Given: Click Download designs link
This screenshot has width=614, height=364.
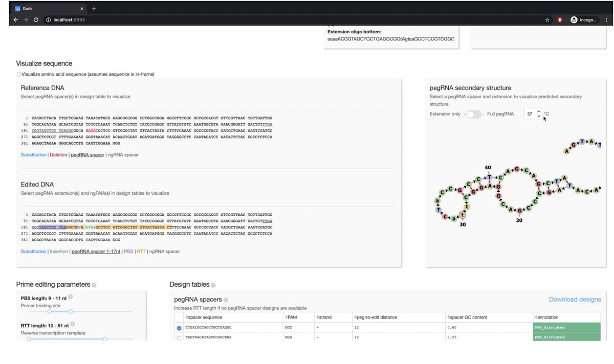Looking at the screenshot, I should [575, 300].
